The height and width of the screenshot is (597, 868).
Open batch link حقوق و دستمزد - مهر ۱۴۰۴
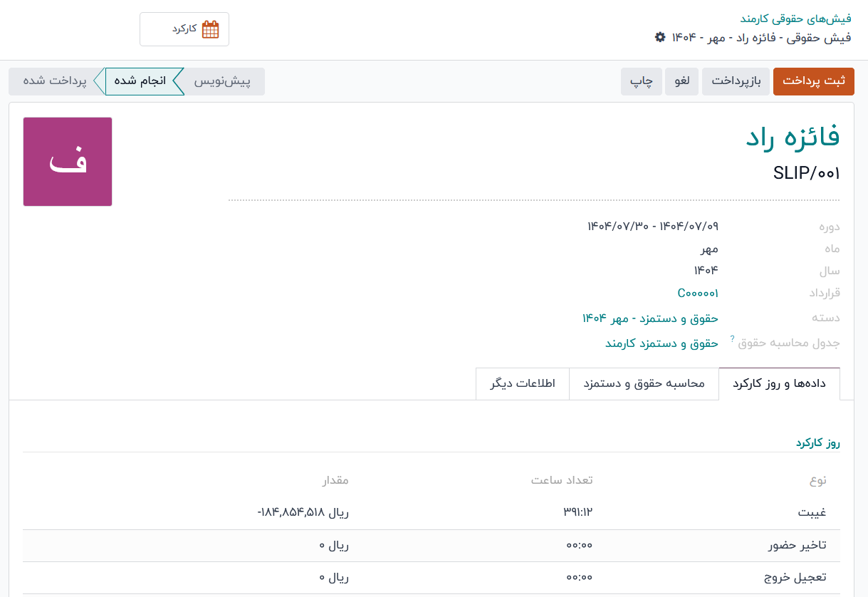pos(650,318)
